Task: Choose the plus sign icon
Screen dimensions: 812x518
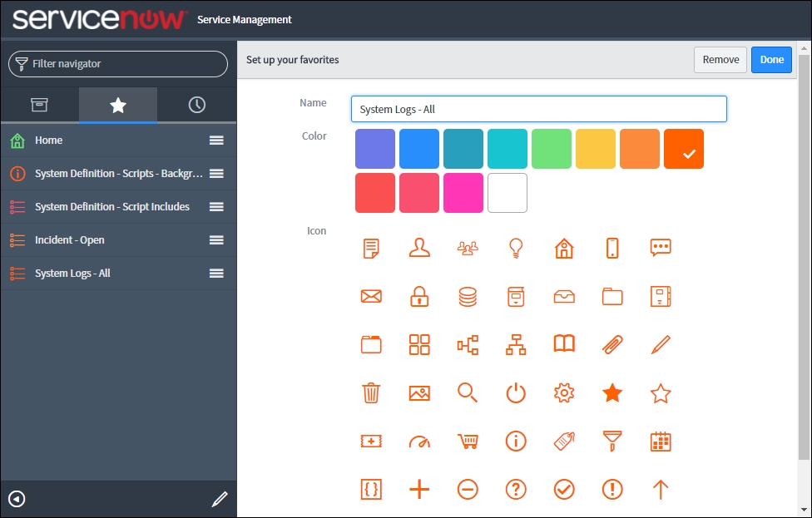Action: point(419,489)
